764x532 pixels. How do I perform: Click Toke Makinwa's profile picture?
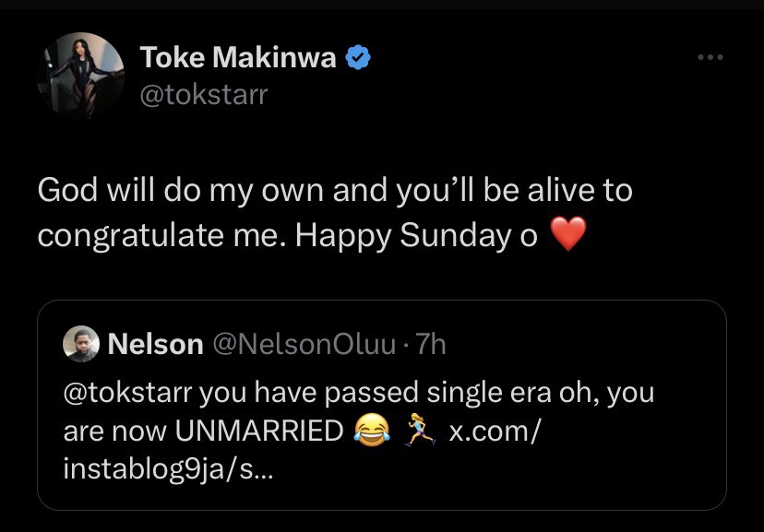point(78,75)
